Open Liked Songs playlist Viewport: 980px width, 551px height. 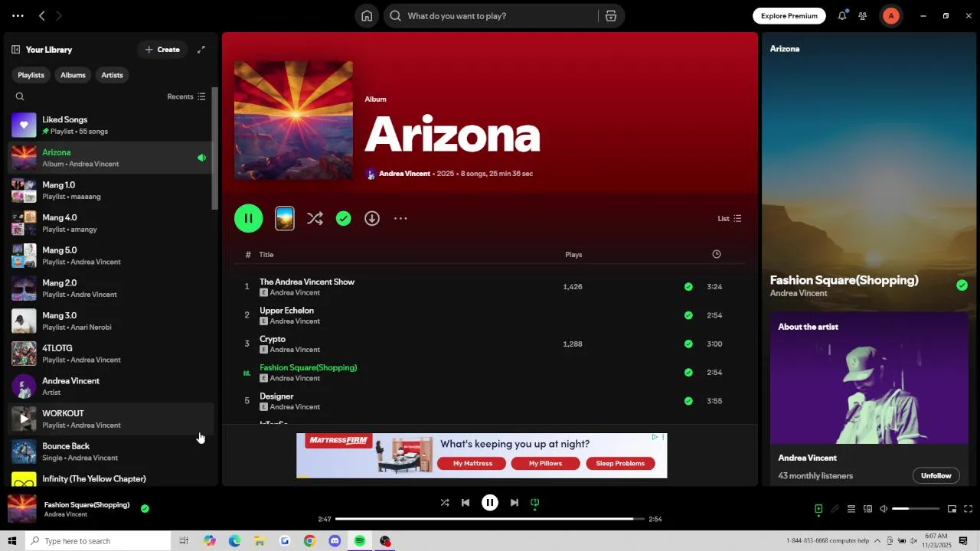[109, 125]
